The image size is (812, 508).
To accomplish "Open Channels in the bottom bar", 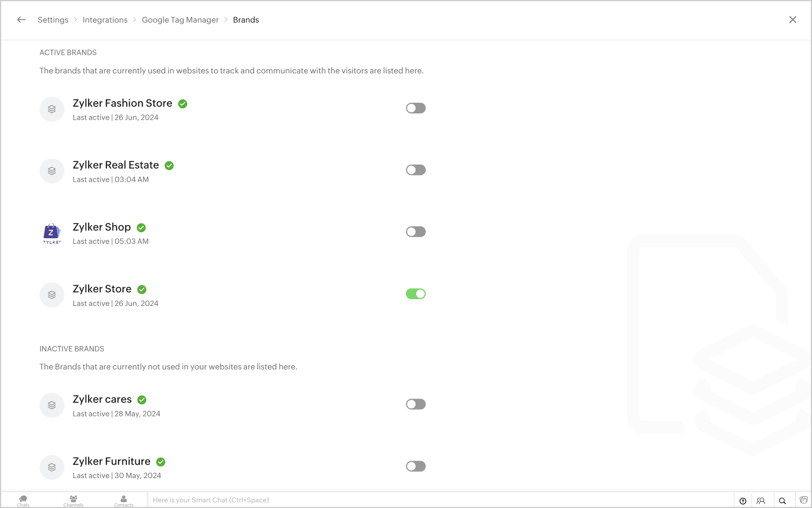I will (73, 501).
